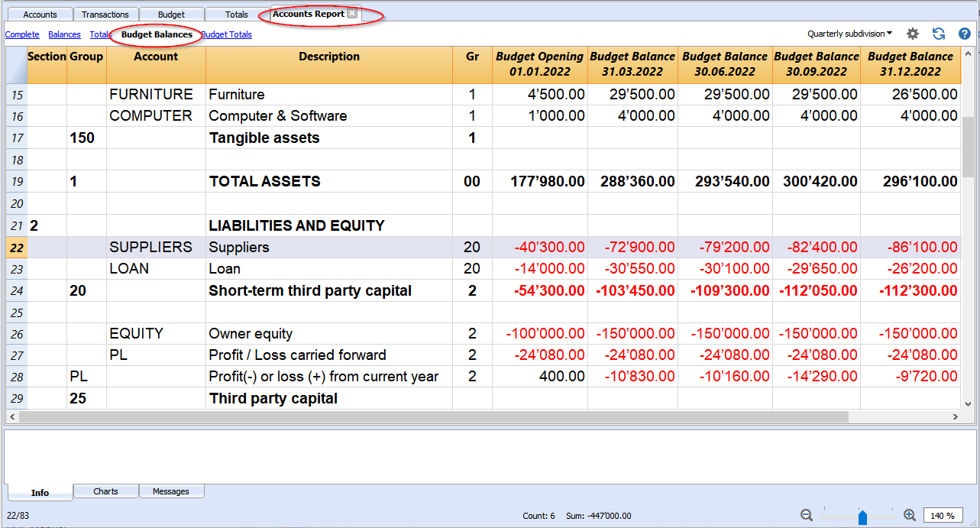Open the Budget Totals view link

(x=226, y=34)
